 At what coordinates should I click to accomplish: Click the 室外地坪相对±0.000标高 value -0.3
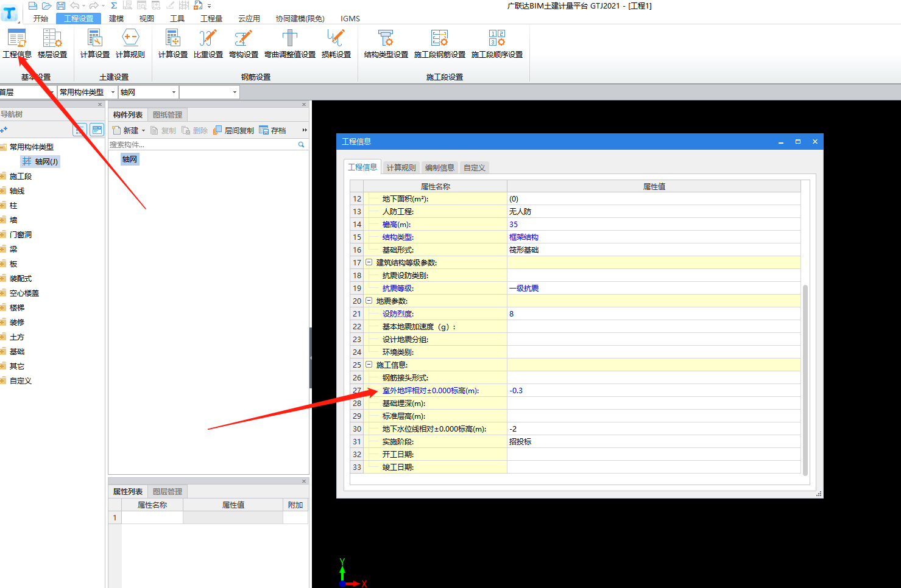(x=654, y=391)
